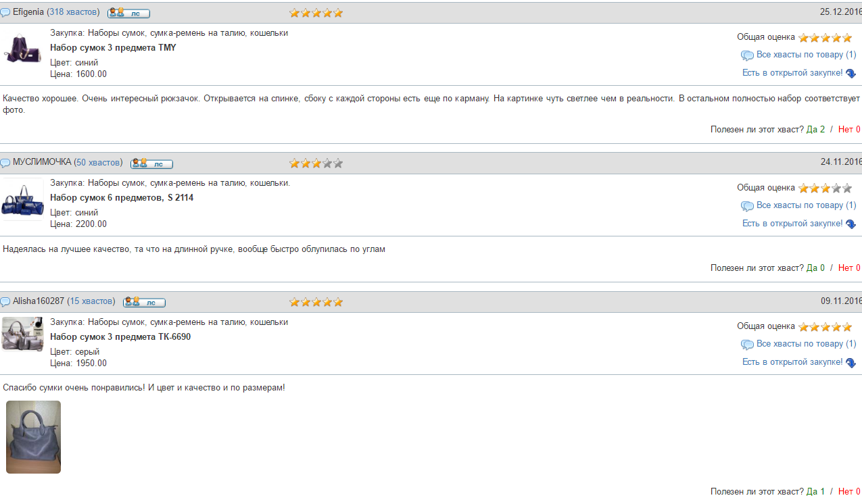This screenshot has width=862, height=504.
Task: Open Efigenia's 318 хвастов link
Action: (x=73, y=12)
